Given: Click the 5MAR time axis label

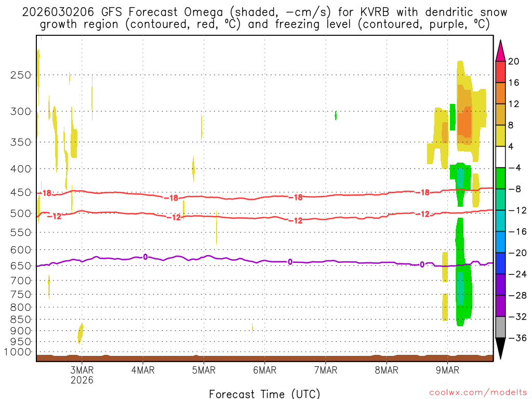Looking at the screenshot, I should [204, 370].
